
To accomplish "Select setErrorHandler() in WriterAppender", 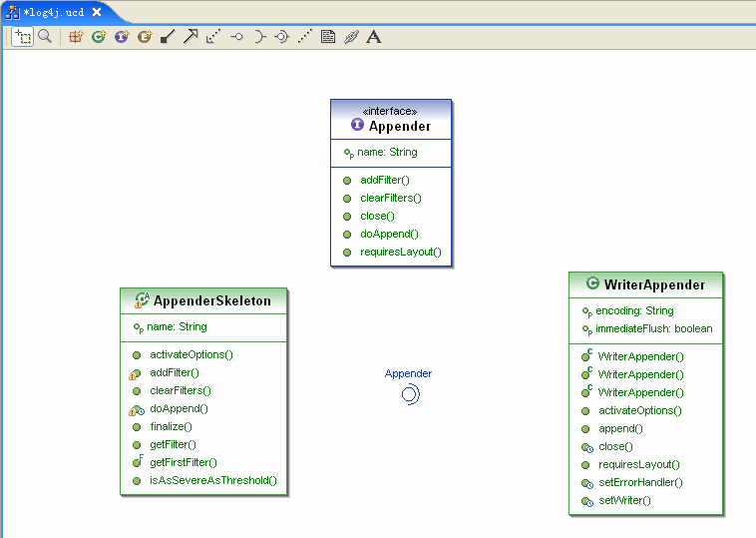I will 640,482.
